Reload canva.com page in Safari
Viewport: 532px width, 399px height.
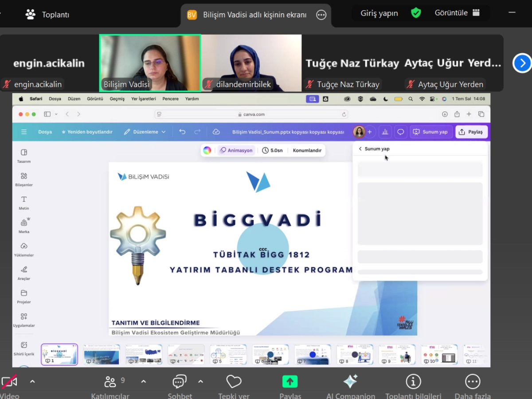344,114
